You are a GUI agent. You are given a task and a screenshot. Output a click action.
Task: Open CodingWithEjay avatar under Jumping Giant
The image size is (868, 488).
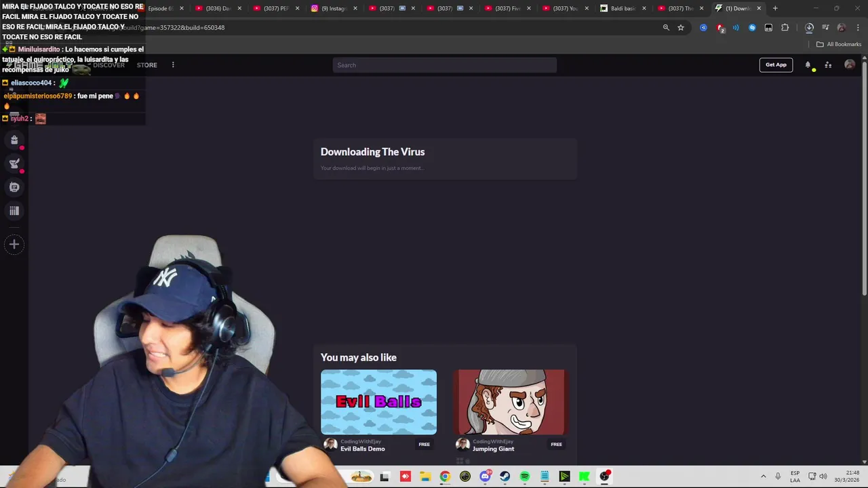click(462, 445)
